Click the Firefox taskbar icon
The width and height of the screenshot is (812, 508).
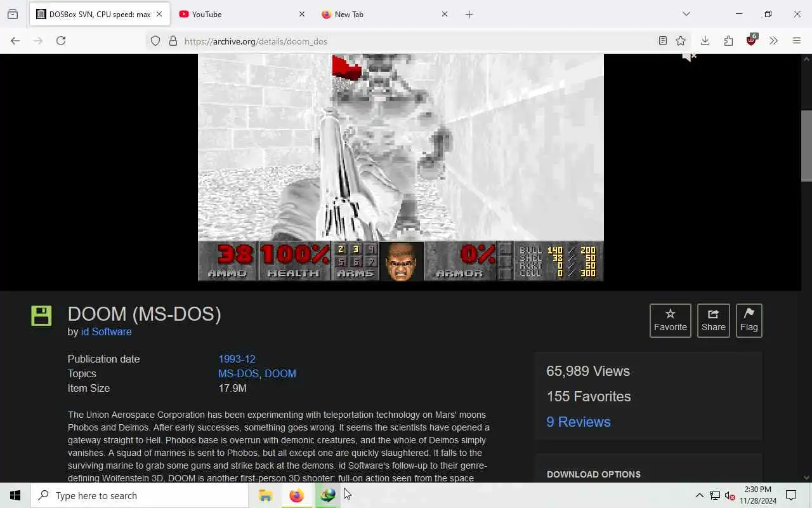296,495
